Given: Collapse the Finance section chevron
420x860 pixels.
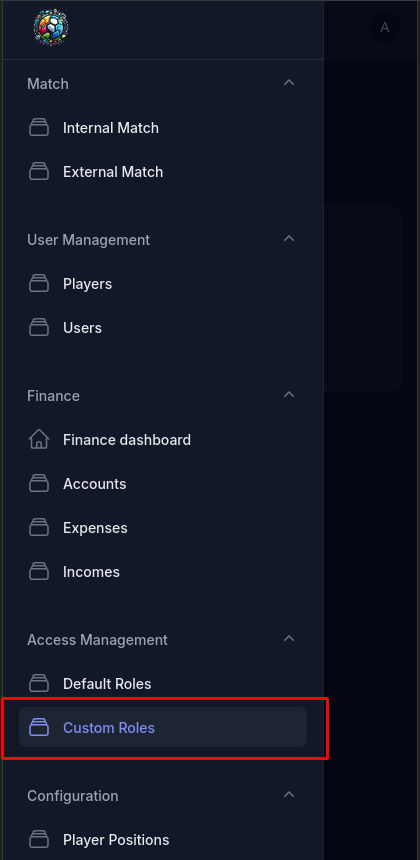Looking at the screenshot, I should (x=289, y=395).
